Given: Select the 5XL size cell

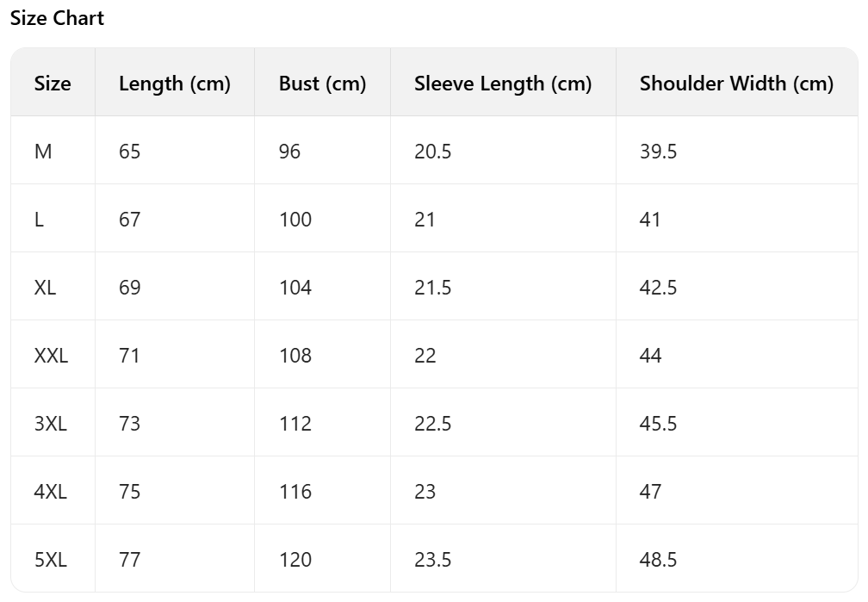Looking at the screenshot, I should pos(51,560).
